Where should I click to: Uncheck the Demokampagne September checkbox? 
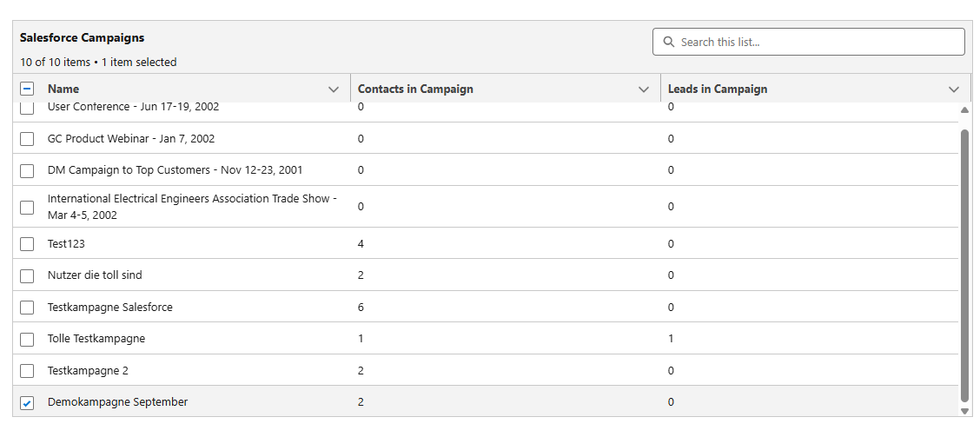coord(27,403)
